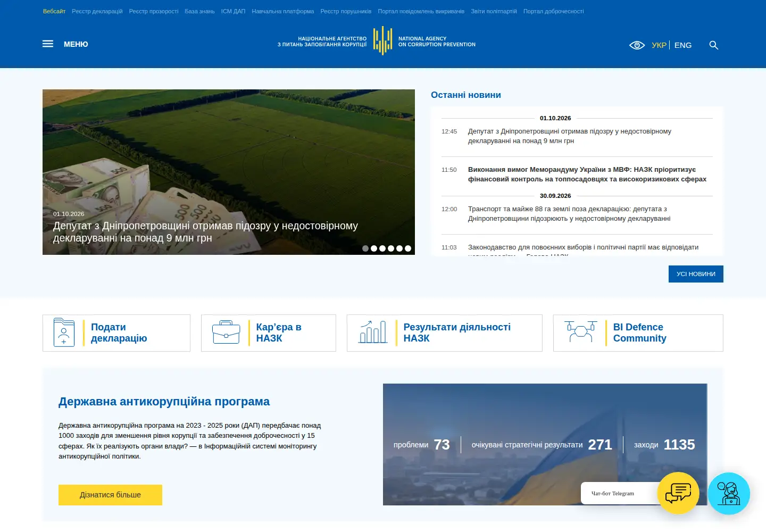
Task: Open База знань in top bar
Action: 200,11
